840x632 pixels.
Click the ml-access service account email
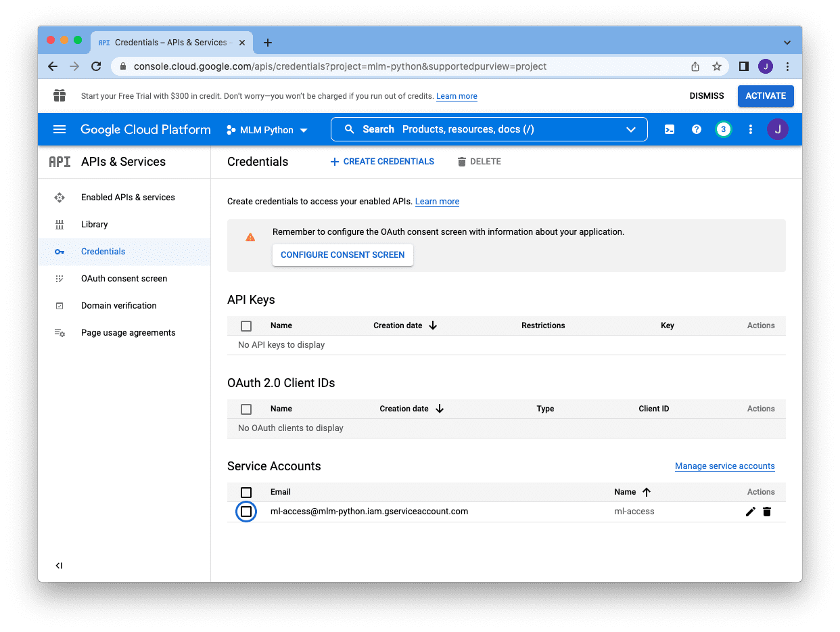tap(369, 512)
